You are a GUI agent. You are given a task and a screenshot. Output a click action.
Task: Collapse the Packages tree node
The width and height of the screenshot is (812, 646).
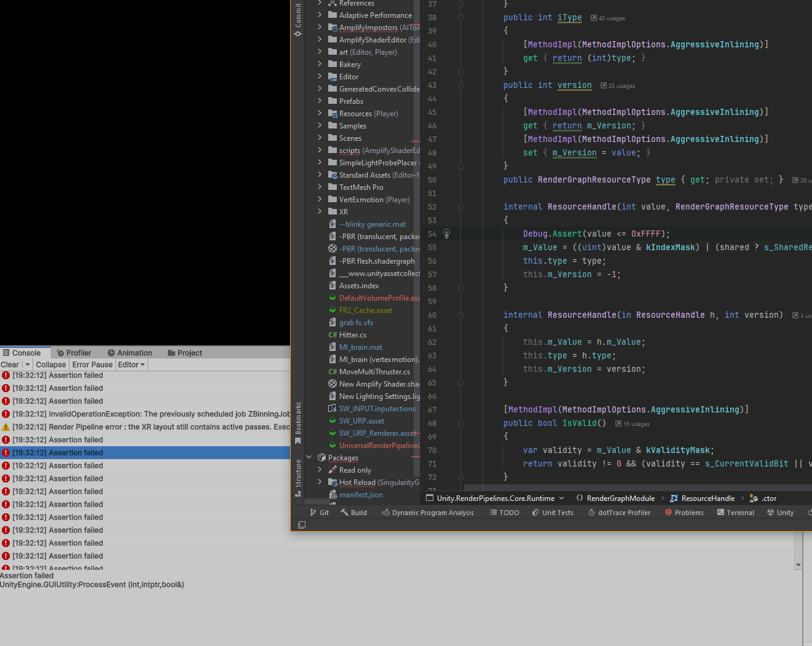coord(309,457)
